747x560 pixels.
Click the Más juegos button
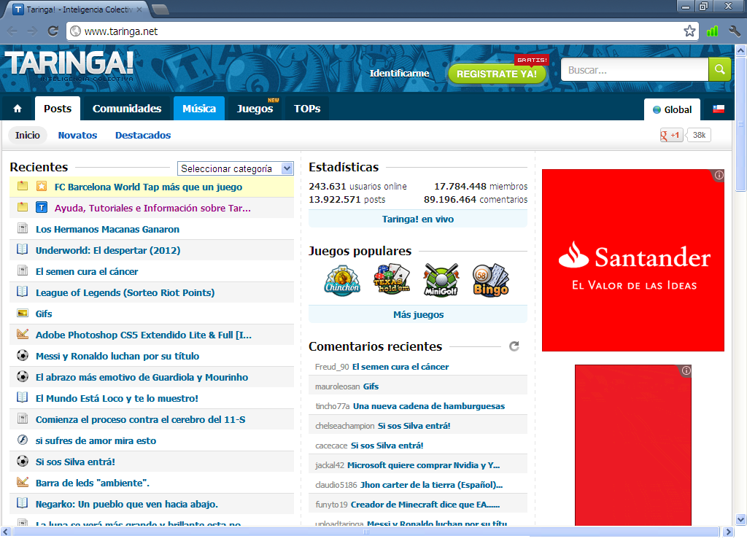tap(418, 314)
